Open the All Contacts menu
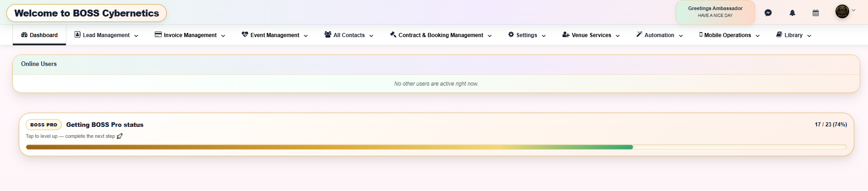 (349, 35)
